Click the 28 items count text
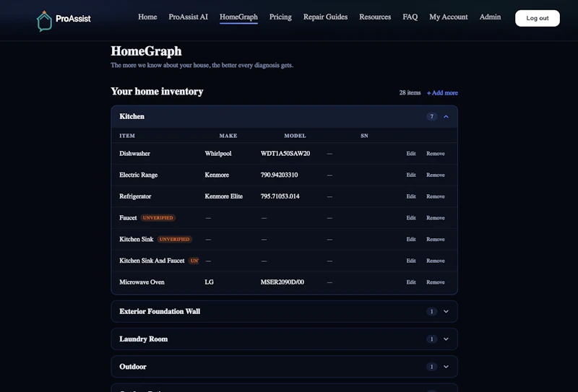This screenshot has height=392, width=578. point(410,93)
